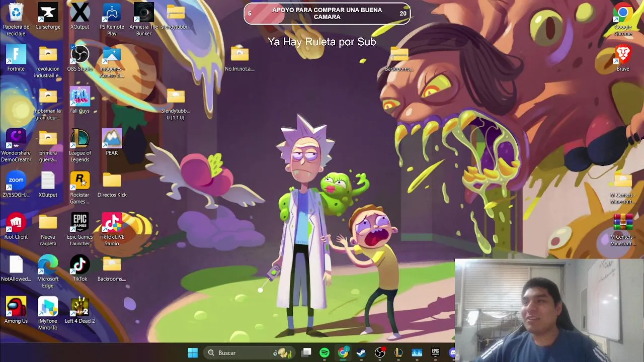Open League of Legends from the taskbar
This screenshot has width=644, height=362.
click(x=398, y=352)
